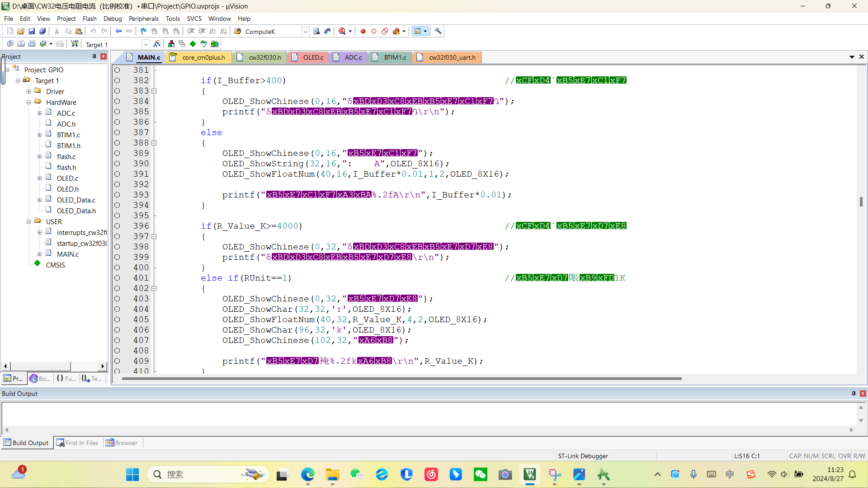Open Manage Run-Time Environment green diamond
This screenshot has height=488, width=868.
click(x=193, y=44)
